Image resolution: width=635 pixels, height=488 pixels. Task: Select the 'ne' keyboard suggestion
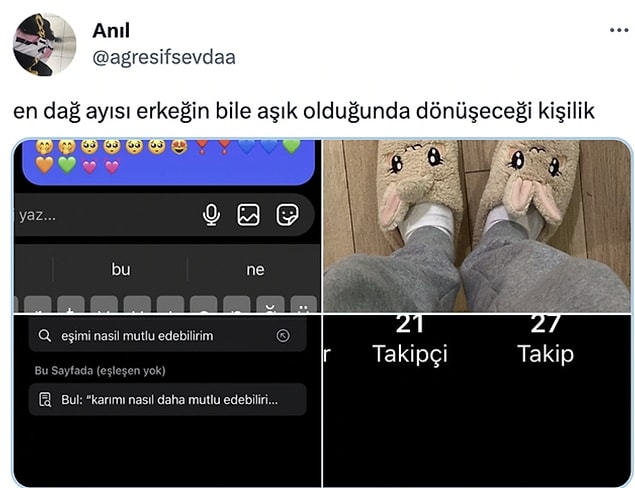[x=255, y=270]
